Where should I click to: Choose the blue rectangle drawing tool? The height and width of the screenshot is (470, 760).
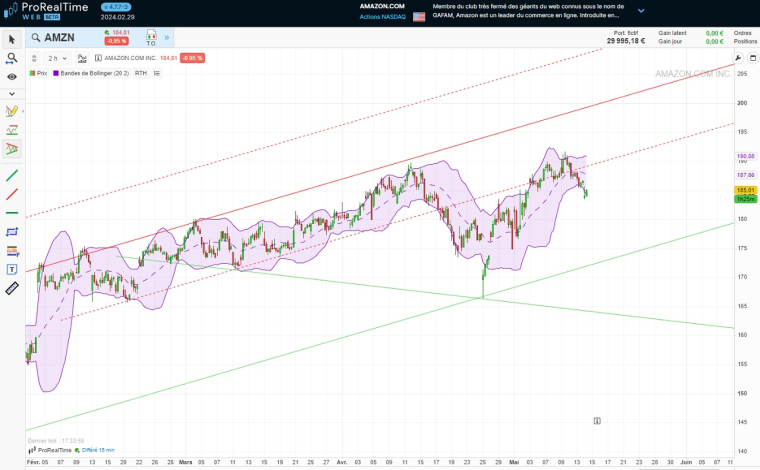click(x=12, y=232)
